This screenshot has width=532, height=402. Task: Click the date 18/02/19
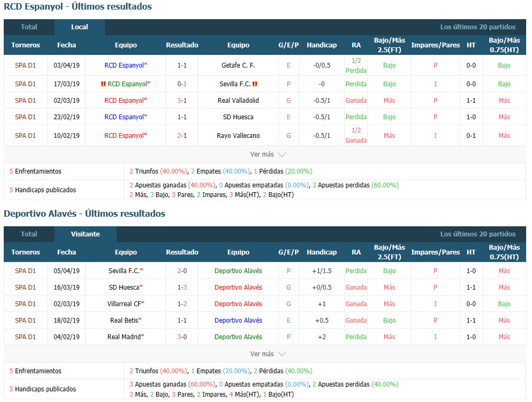67,321
